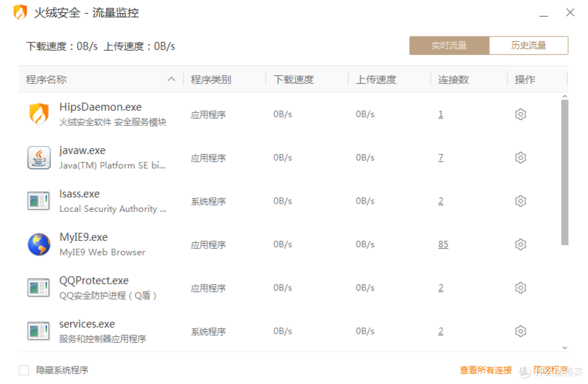Image resolution: width=588 pixels, height=384 pixels.
Task: Switch to the 历史流量 tab
Action: pyautogui.click(x=529, y=45)
